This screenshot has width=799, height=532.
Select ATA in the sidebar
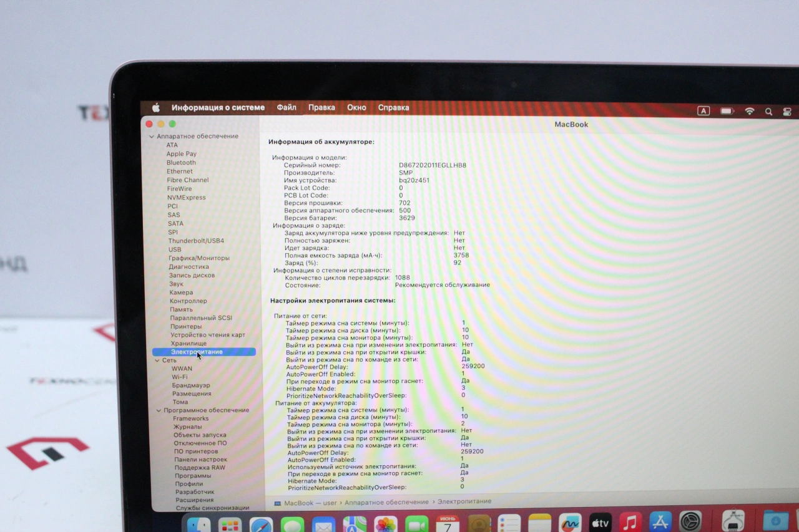click(x=172, y=145)
